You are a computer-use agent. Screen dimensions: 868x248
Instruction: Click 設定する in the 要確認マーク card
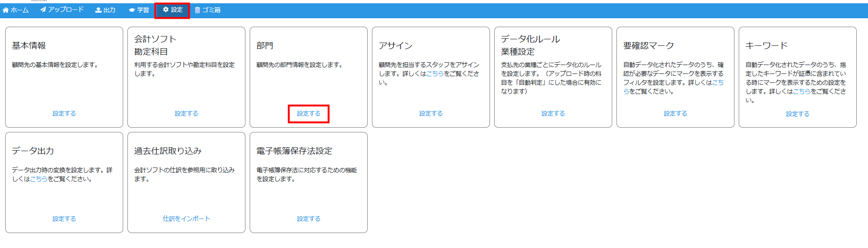pyautogui.click(x=675, y=113)
